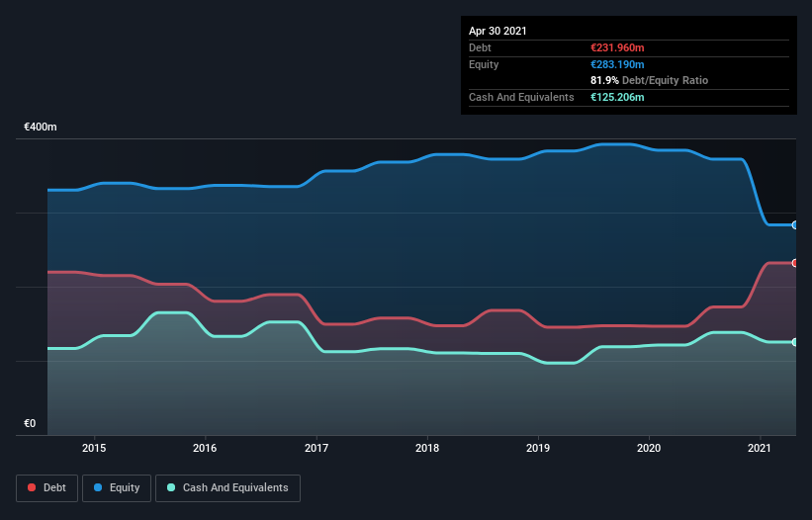Select the red Debt endpoint marker
This screenshot has height=520, width=812.
tap(795, 263)
